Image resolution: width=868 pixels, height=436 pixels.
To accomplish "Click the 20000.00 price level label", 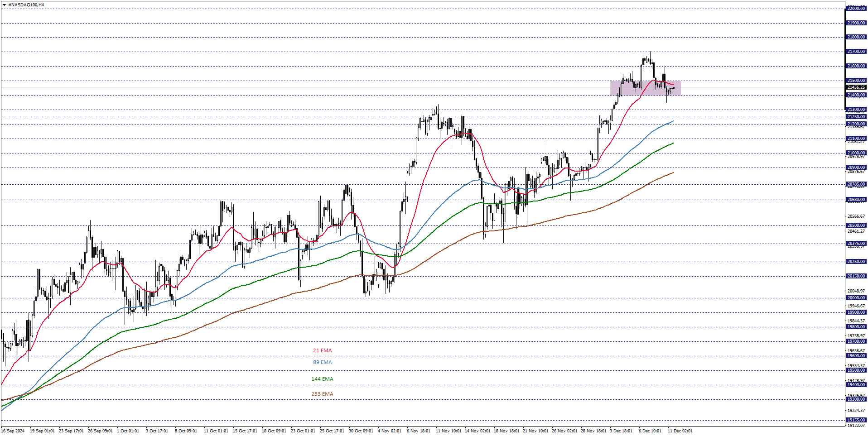I will pos(856,298).
